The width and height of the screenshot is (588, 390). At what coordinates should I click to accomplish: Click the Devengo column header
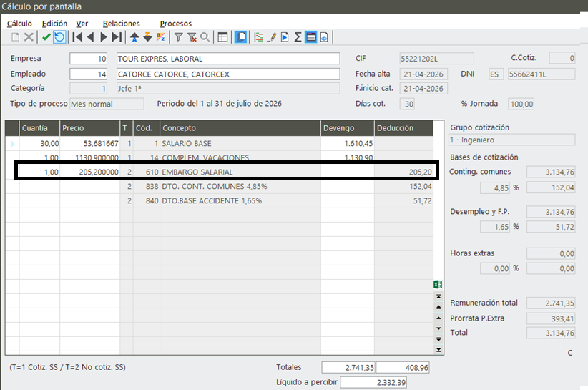[x=347, y=128]
